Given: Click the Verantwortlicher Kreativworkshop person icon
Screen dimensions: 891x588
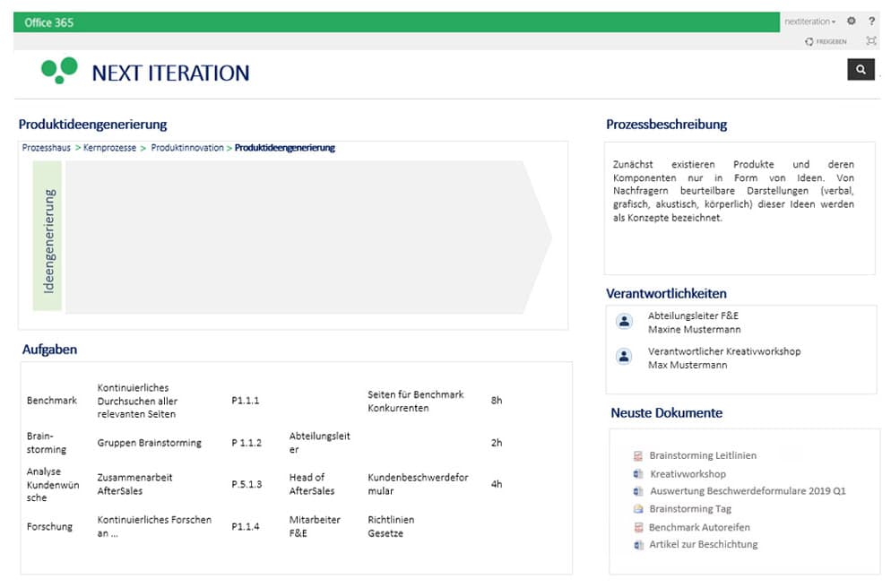Looking at the screenshot, I should pyautogui.click(x=624, y=357).
